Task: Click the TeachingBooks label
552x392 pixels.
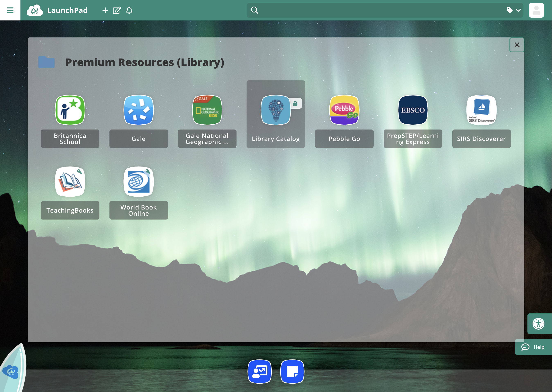Action: click(x=70, y=210)
